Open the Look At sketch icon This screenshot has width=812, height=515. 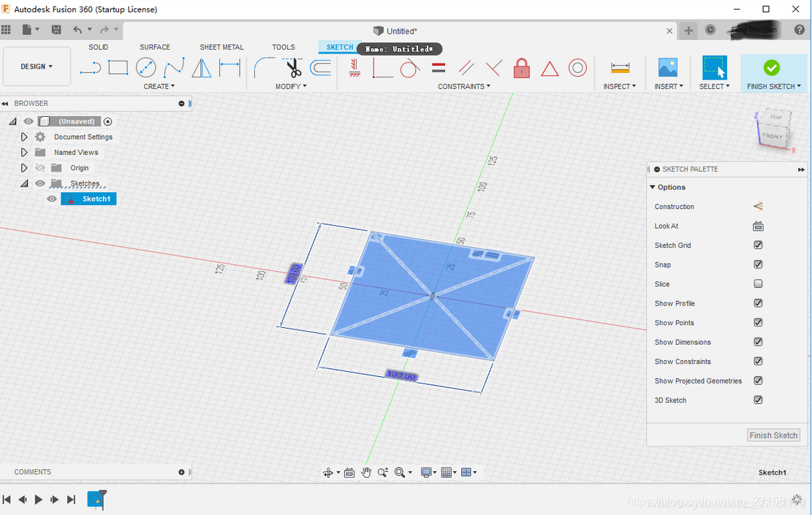(x=758, y=226)
